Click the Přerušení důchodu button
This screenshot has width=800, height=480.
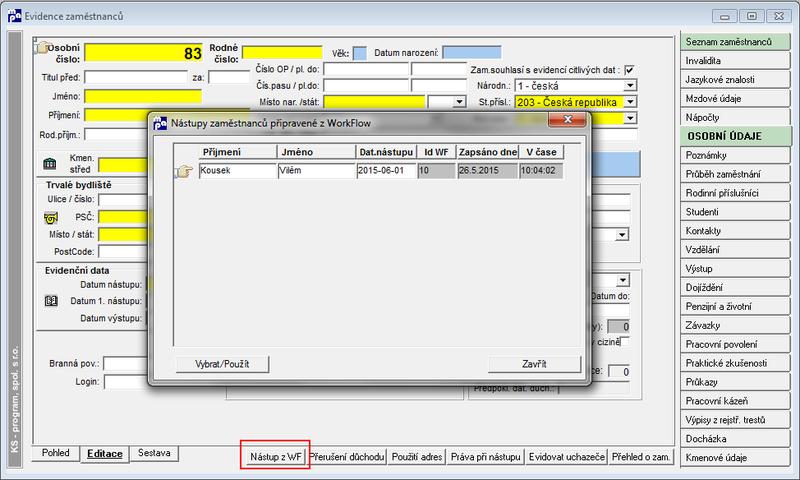pos(347,457)
